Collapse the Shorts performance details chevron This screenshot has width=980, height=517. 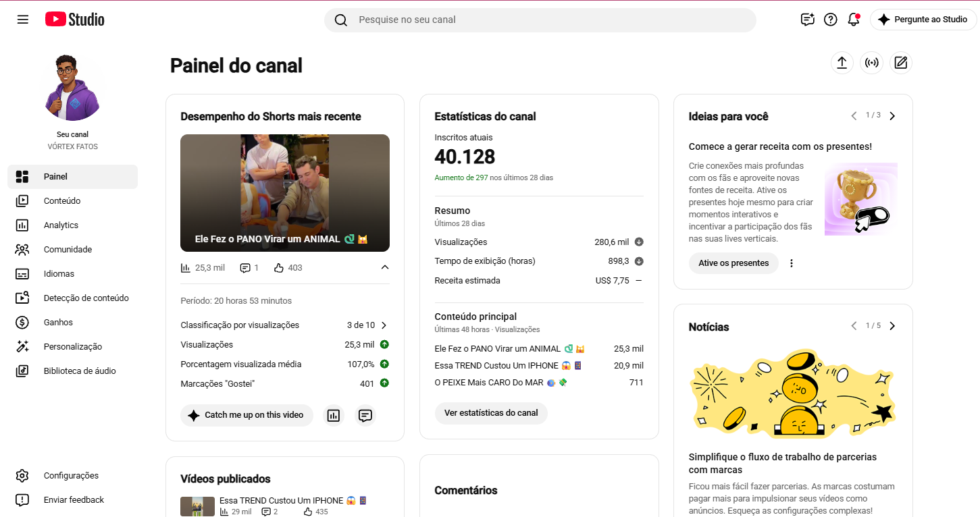(385, 267)
